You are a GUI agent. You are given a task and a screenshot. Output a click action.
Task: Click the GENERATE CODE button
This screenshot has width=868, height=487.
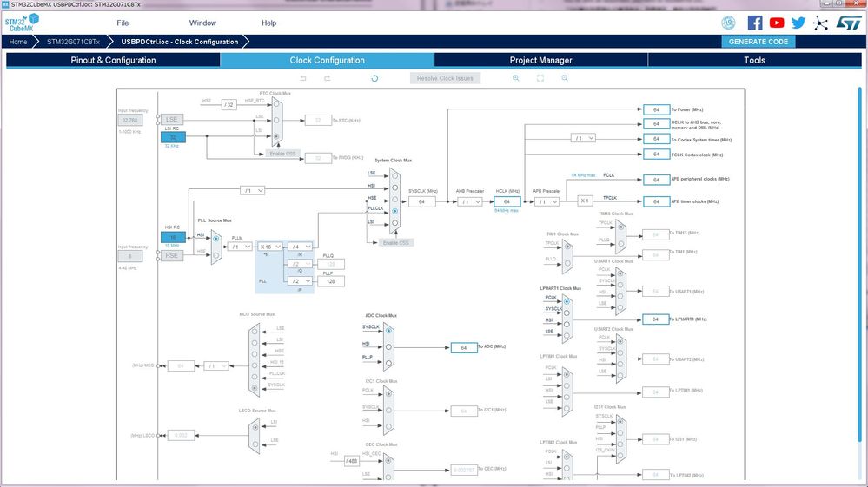coord(759,42)
